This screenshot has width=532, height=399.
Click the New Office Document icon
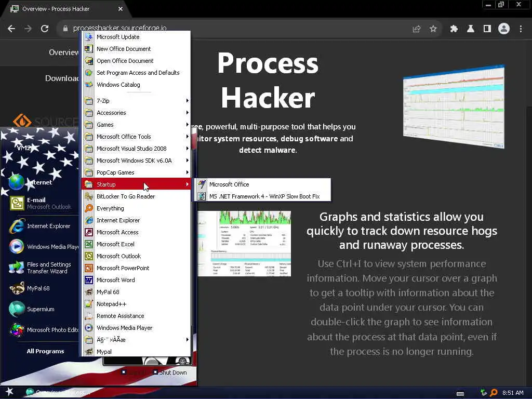tap(89, 49)
